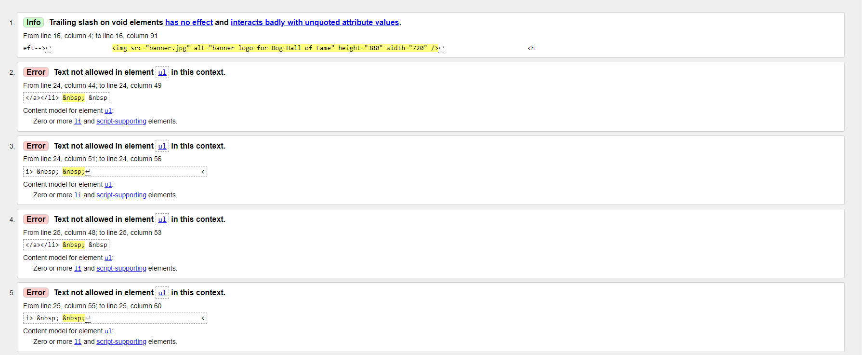This screenshot has height=355, width=868.
Task: Click the code extract under line 24, column 51
Action: pyautogui.click(x=115, y=172)
